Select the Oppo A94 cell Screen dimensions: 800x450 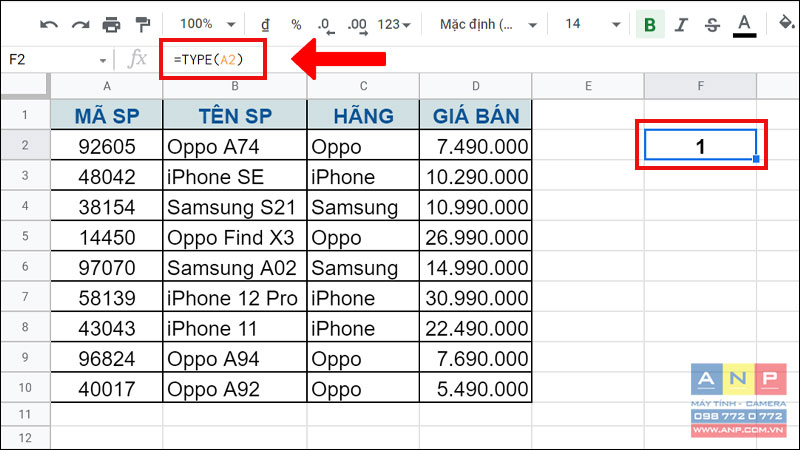pos(235,358)
